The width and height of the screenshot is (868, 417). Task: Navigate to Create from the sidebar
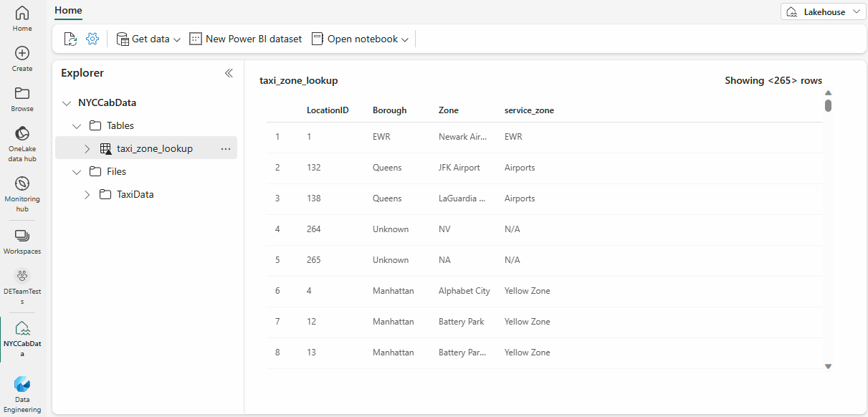click(22, 56)
